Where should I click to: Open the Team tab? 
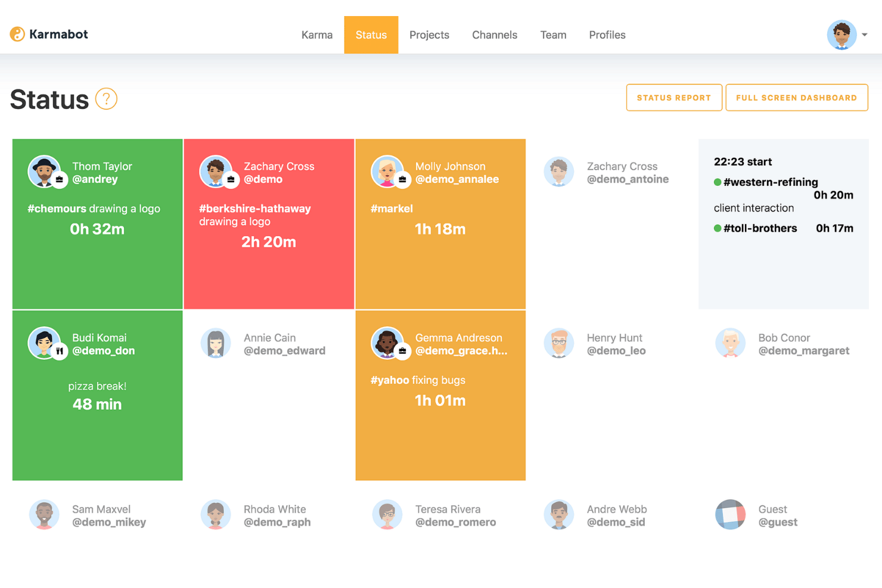pos(553,35)
